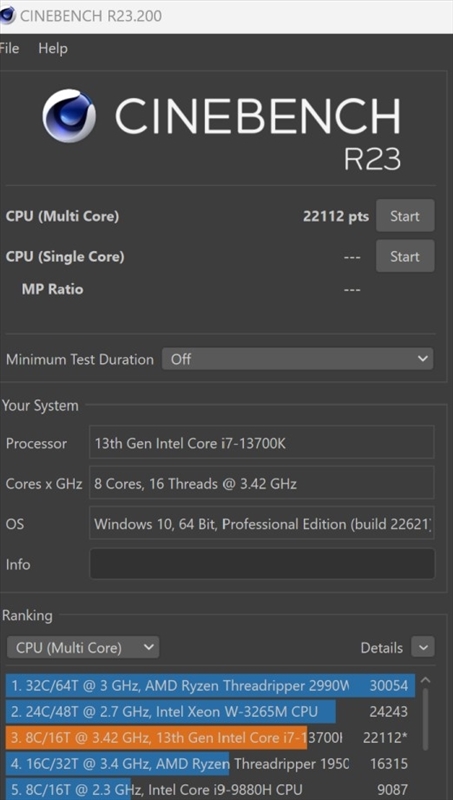This screenshot has width=453, height=800.
Task: Open the File menu
Action: pyautogui.click(x=9, y=48)
